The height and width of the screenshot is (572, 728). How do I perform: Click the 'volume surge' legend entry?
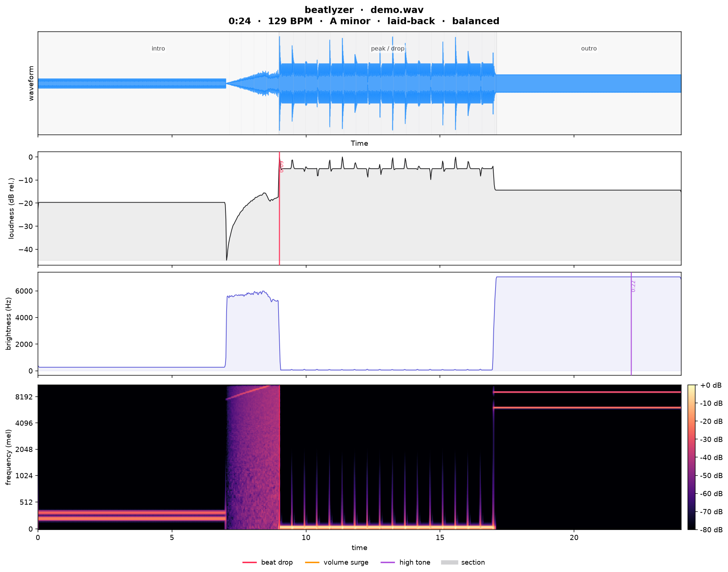click(x=337, y=562)
